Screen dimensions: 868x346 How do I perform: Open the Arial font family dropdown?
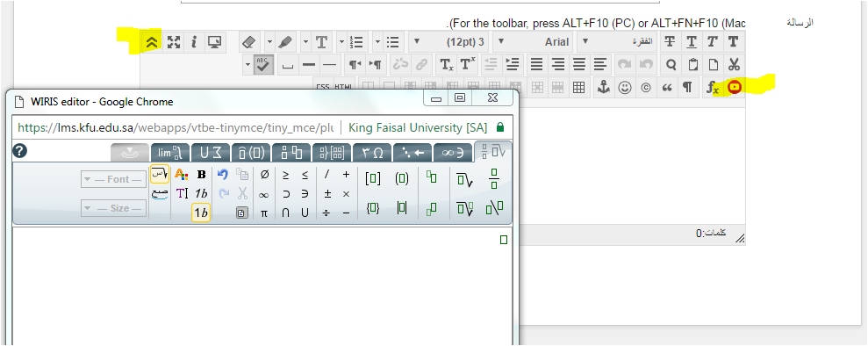533,42
